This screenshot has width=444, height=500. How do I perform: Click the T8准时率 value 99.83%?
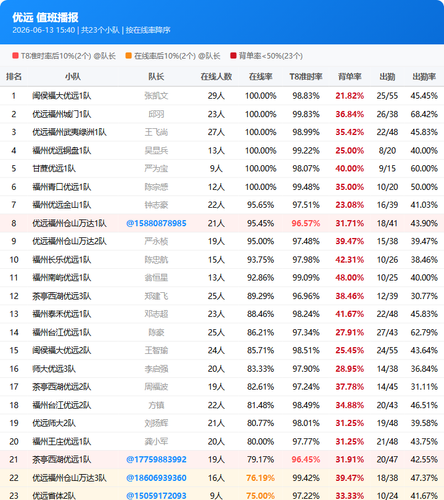[306, 114]
